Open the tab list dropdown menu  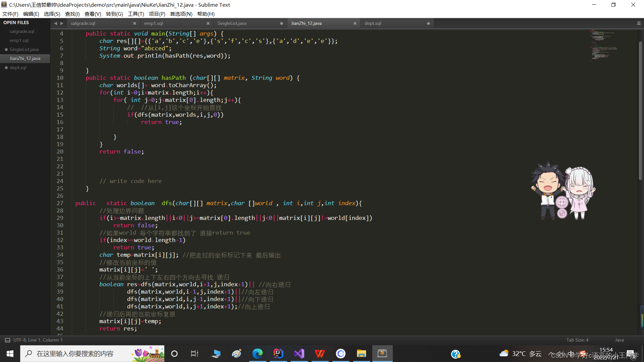pyautogui.click(x=639, y=23)
